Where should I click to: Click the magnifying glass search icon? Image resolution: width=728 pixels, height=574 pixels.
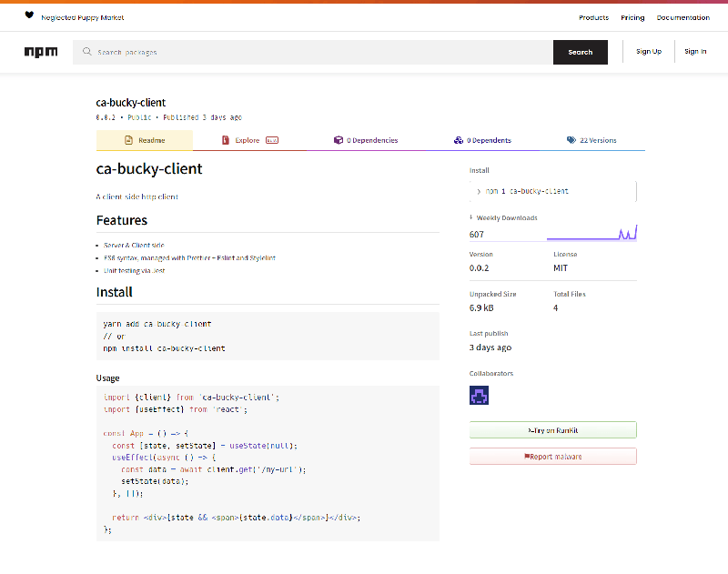pyautogui.click(x=86, y=52)
